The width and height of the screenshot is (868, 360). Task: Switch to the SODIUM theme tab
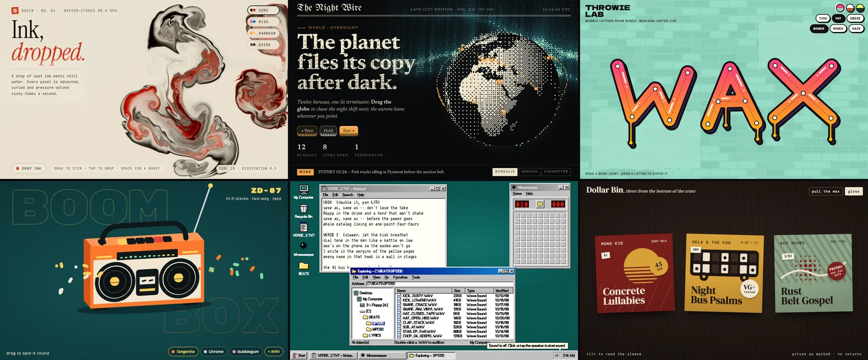(529, 171)
